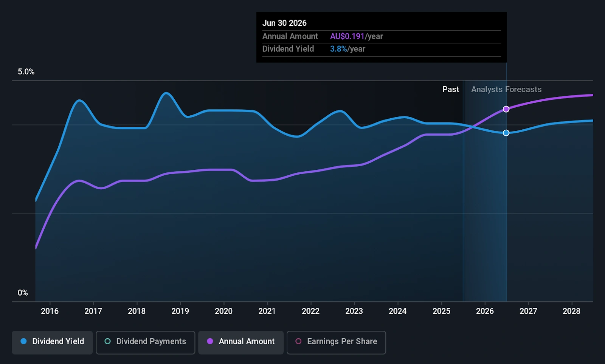Select 2022 on the time axis
The image size is (605, 364).
pos(310,311)
